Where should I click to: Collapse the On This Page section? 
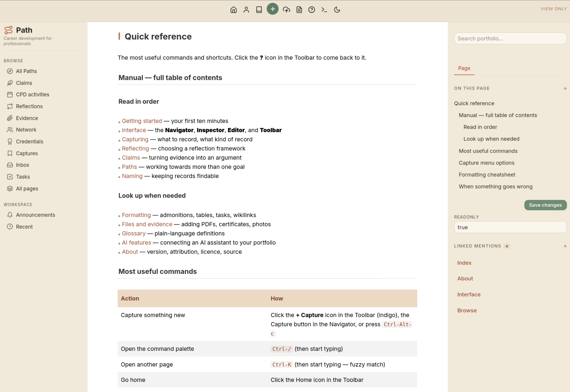565,88
